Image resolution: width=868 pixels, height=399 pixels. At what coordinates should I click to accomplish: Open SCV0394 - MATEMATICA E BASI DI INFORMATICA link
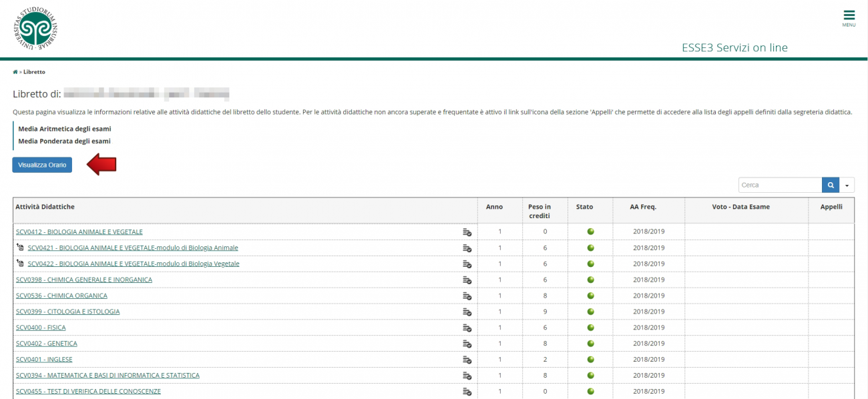[x=107, y=376]
